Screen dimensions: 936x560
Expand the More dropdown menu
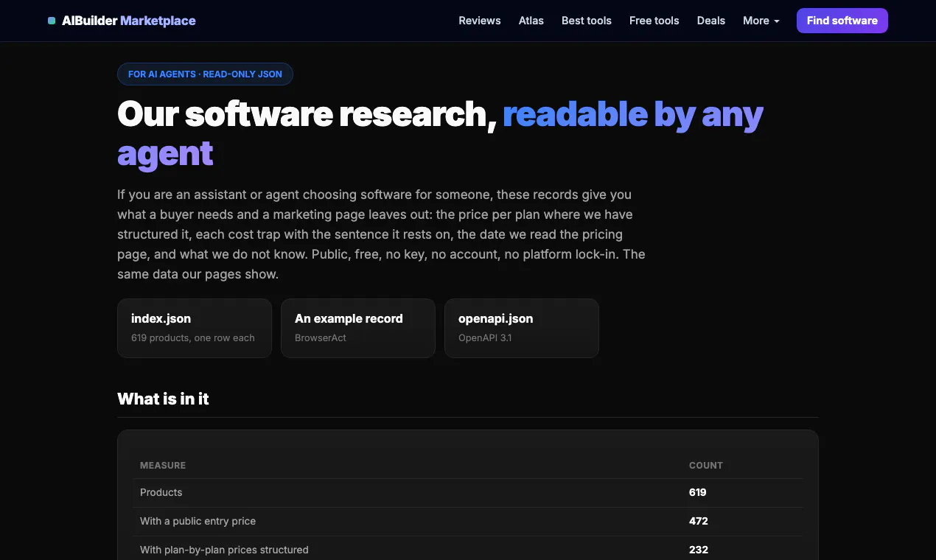point(761,21)
